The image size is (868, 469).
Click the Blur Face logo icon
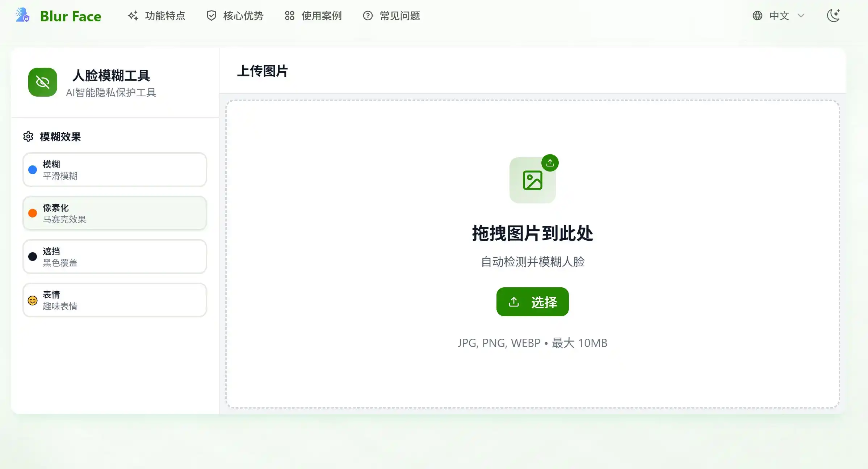click(x=23, y=15)
